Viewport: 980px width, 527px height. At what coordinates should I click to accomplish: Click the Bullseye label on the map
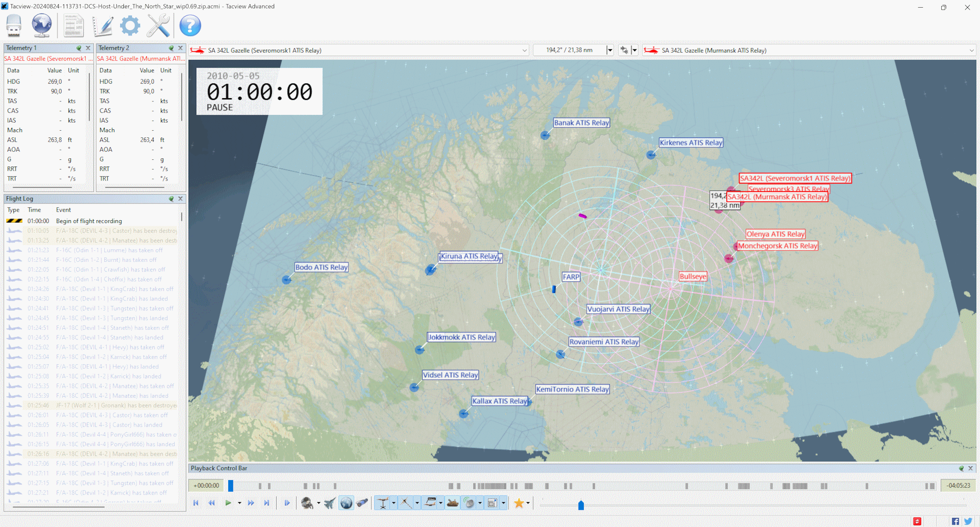pos(692,277)
